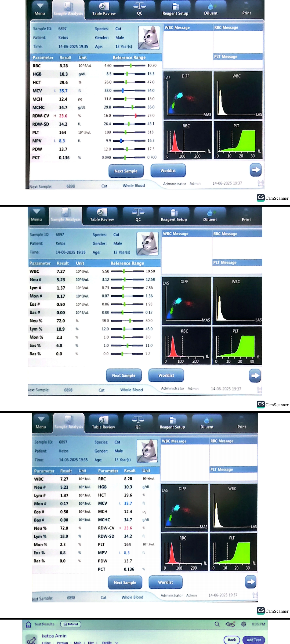Click the Add Test button
The height and width of the screenshot is (644, 290).
pyautogui.click(x=254, y=640)
